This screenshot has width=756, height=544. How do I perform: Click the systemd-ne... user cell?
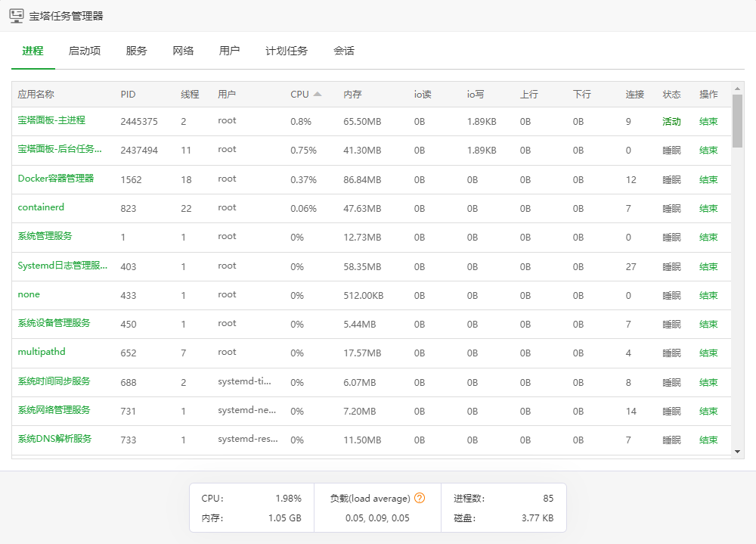click(x=247, y=410)
